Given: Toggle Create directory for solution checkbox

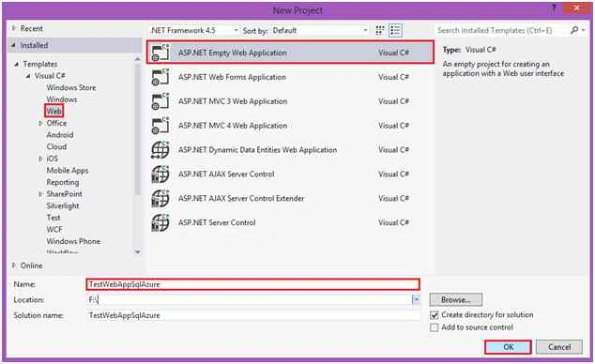Looking at the screenshot, I should (435, 315).
